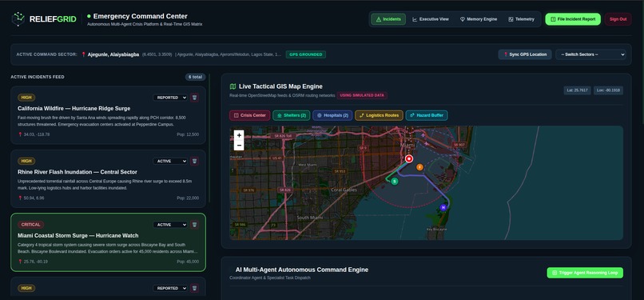Screen dimensions: 644x300
Task: Click the South Miami label on map
Action: pyautogui.click(x=310, y=218)
